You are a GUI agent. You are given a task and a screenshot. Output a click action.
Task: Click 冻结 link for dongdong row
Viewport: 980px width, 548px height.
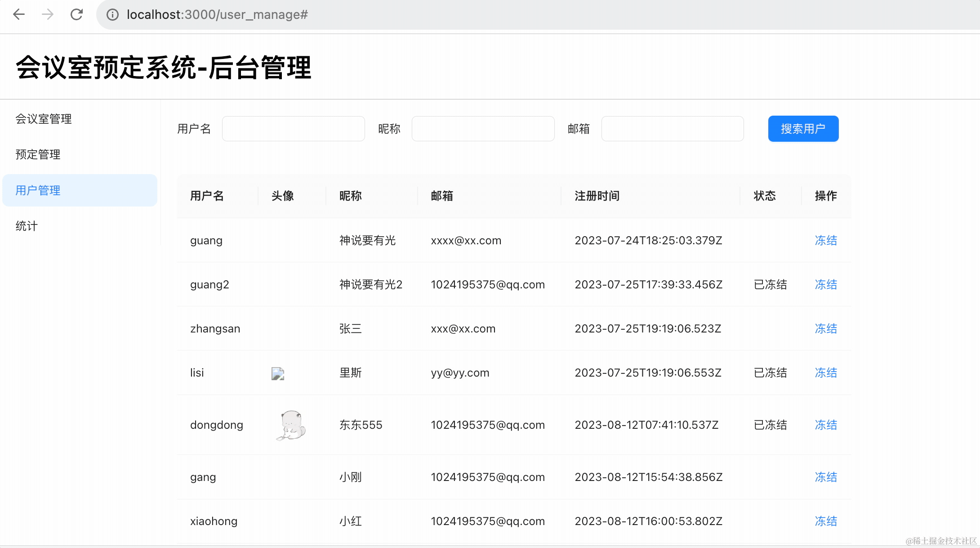826,425
